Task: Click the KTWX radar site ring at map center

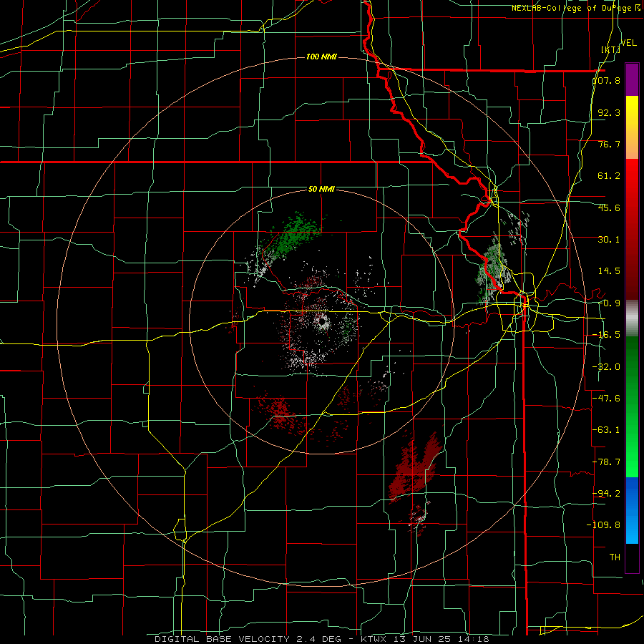Action: point(322,321)
